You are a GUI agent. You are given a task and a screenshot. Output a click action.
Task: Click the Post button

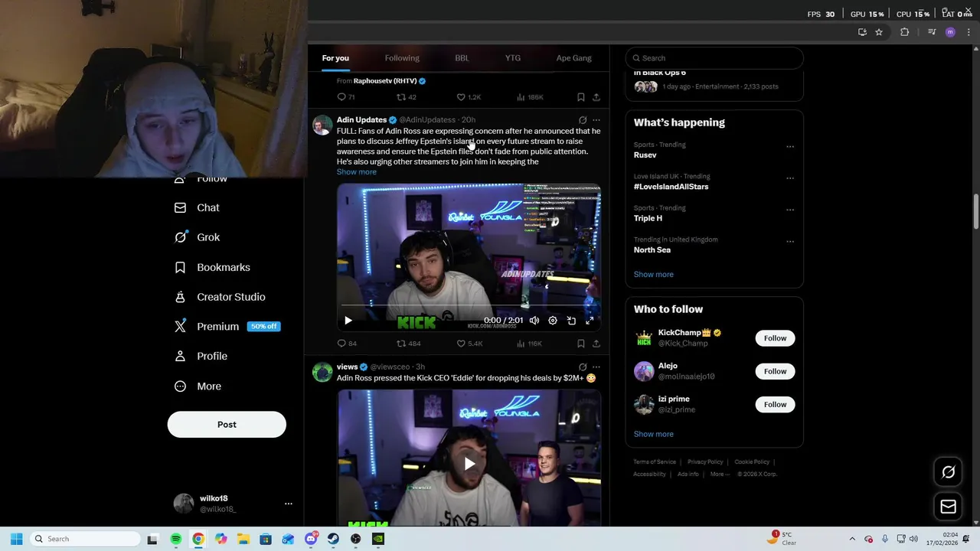(227, 425)
